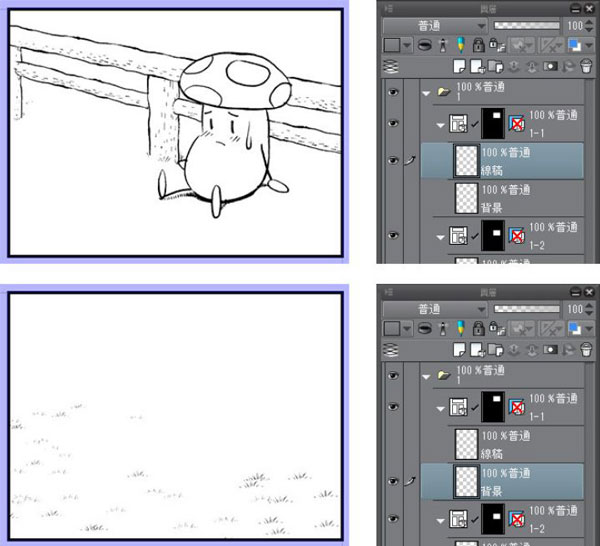
Task: Click opacity stepper arrows, upper panel
Action: tap(589, 26)
